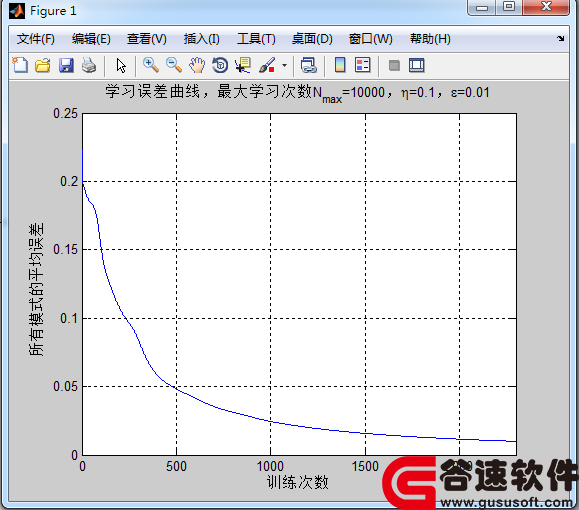Select the Data Cursor tool
This screenshot has width=579, height=510.
click(243, 65)
